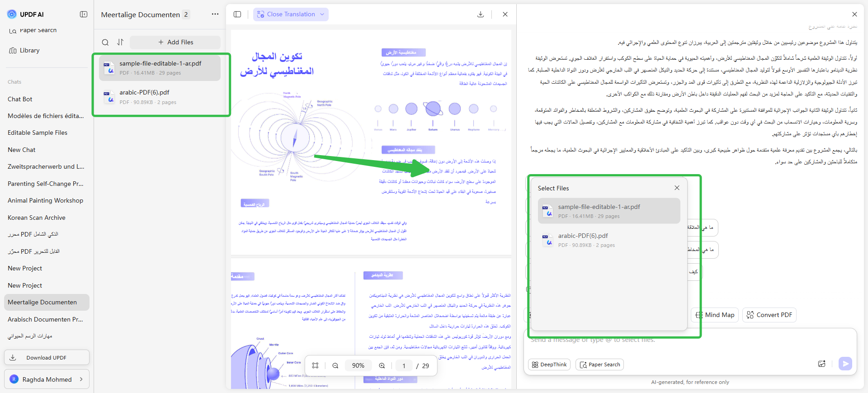Click the file count badge 2
Image resolution: width=868 pixels, height=393 pixels.
[x=186, y=14]
